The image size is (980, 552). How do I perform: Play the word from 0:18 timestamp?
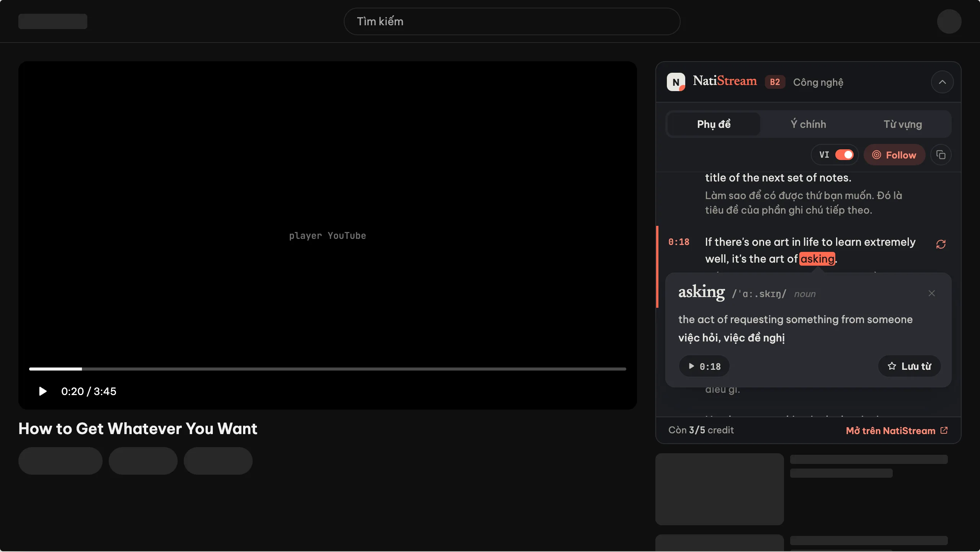coord(704,366)
